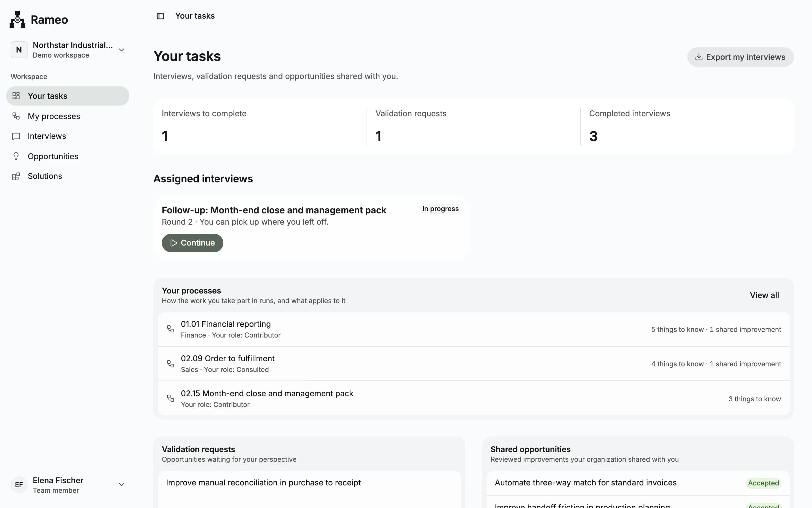Viewport: 812px width, 508px height.
Task: Click Your tasks breadcrumb in top bar
Action: [195, 16]
